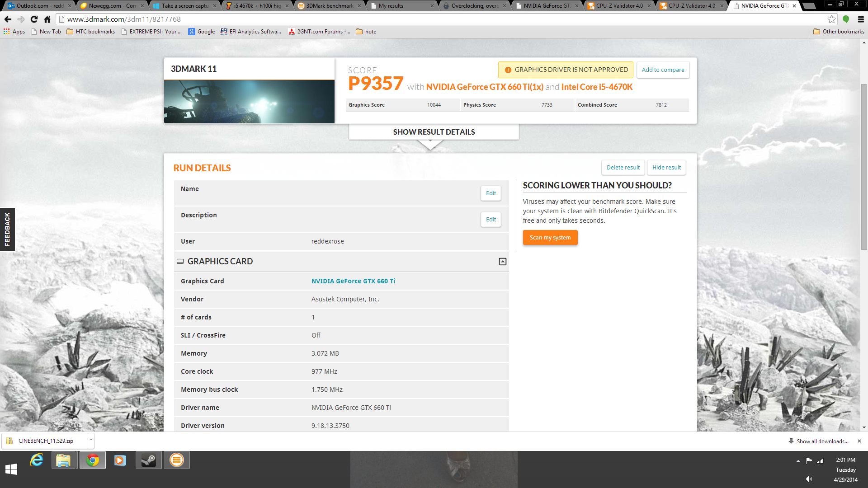Open Google bookmark
The width and height of the screenshot is (868, 488).
pos(202,32)
